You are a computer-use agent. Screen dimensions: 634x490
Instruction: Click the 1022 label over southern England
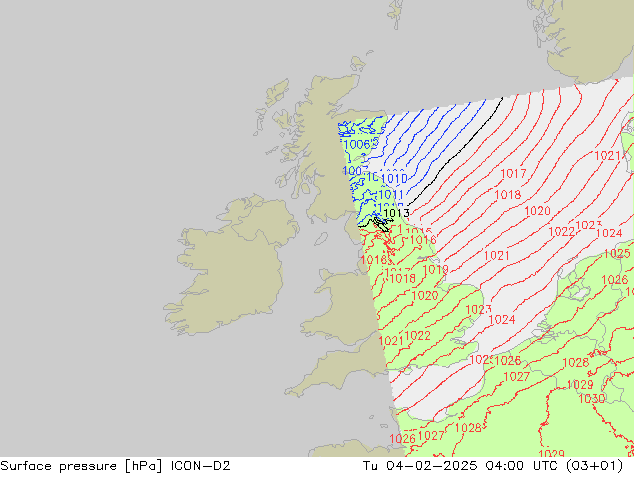(417, 336)
